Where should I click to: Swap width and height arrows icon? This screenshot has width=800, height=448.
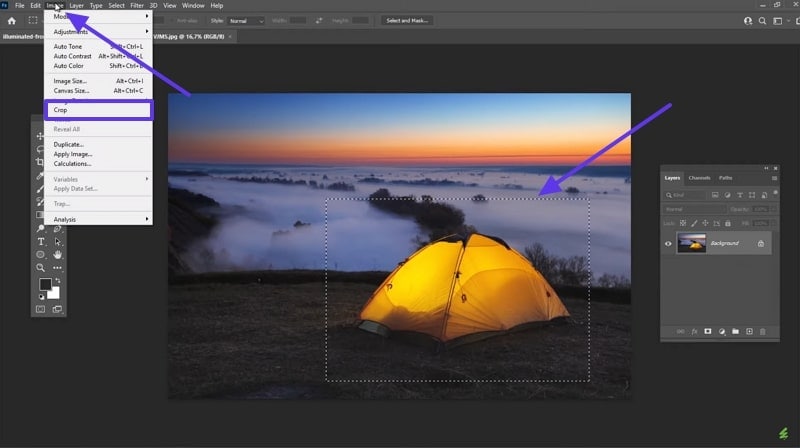point(319,20)
